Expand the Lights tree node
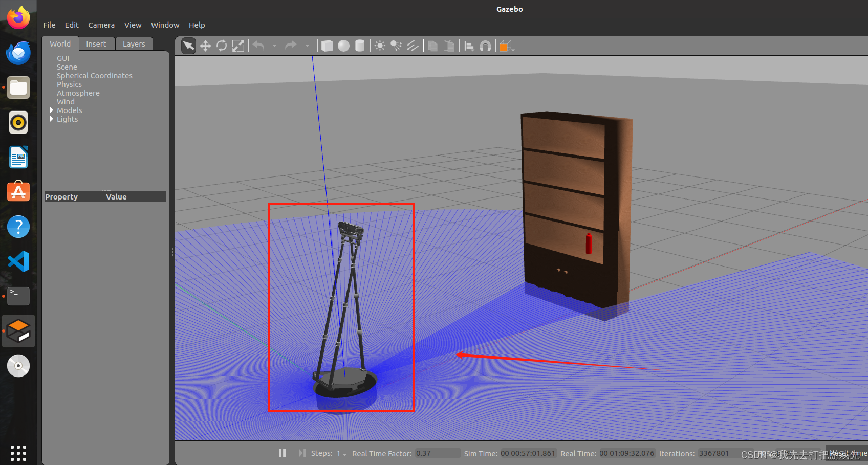The image size is (868, 465). (52, 119)
